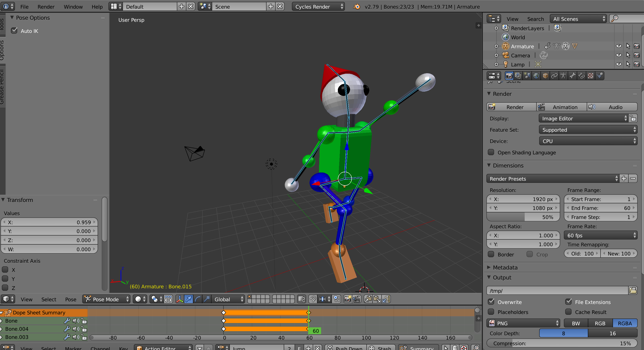The width and height of the screenshot is (644, 350).
Task: Select RGB color mode
Action: (x=600, y=323)
